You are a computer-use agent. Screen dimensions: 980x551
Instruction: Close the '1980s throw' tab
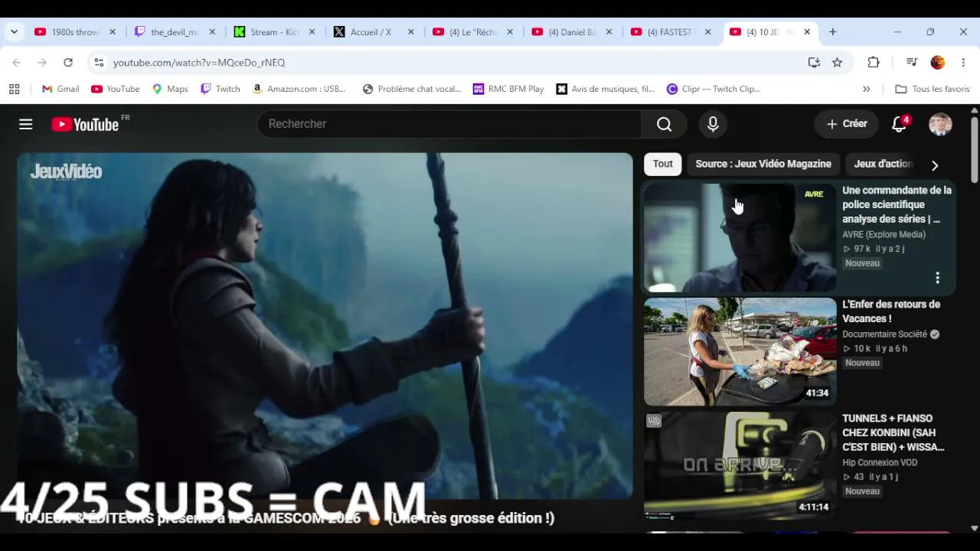(113, 32)
